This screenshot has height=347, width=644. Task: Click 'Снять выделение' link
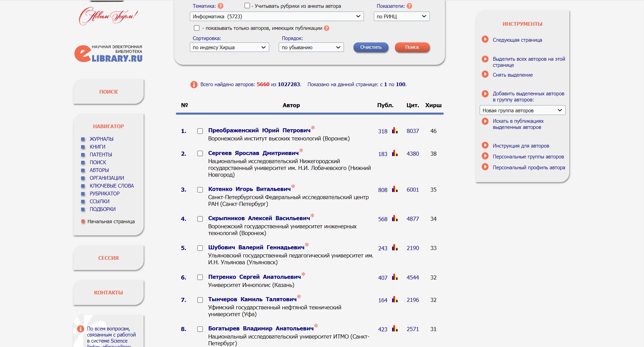[x=513, y=75]
